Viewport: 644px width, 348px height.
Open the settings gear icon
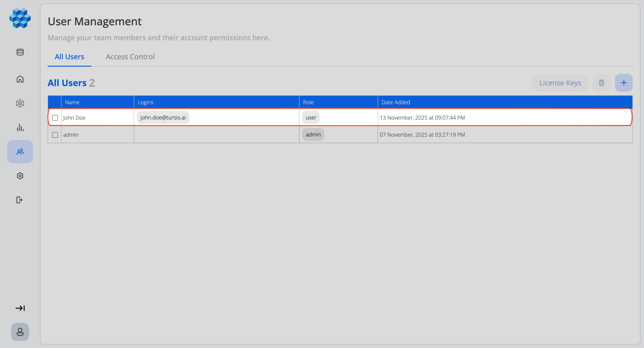pos(20,176)
